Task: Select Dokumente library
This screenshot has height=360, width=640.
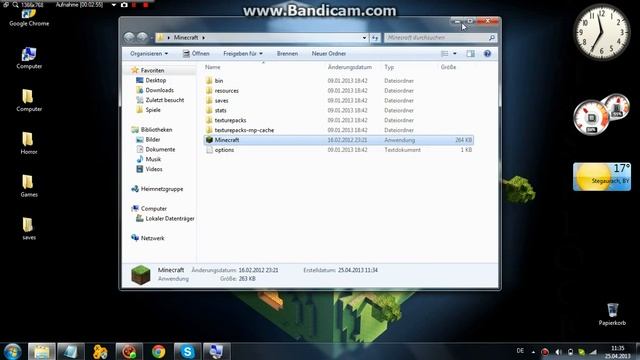Action: pyautogui.click(x=160, y=149)
